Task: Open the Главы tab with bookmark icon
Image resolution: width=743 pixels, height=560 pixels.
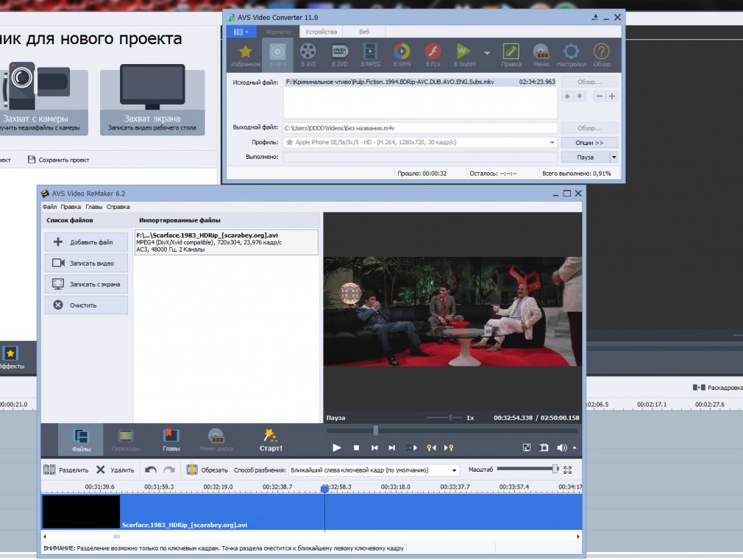Action: (171, 439)
